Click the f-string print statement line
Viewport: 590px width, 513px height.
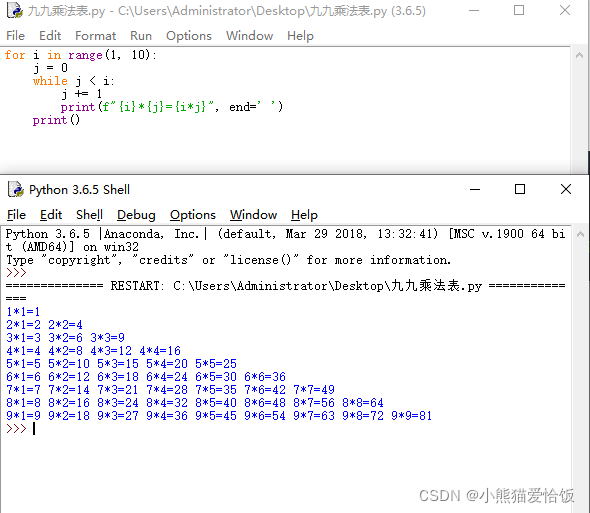pyautogui.click(x=172, y=107)
